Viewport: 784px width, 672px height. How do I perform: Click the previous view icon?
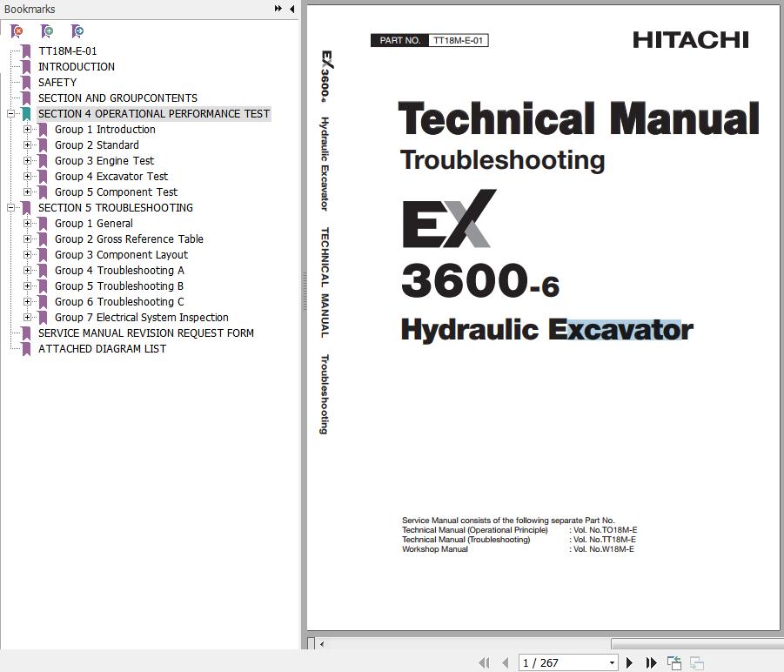pos(674,663)
